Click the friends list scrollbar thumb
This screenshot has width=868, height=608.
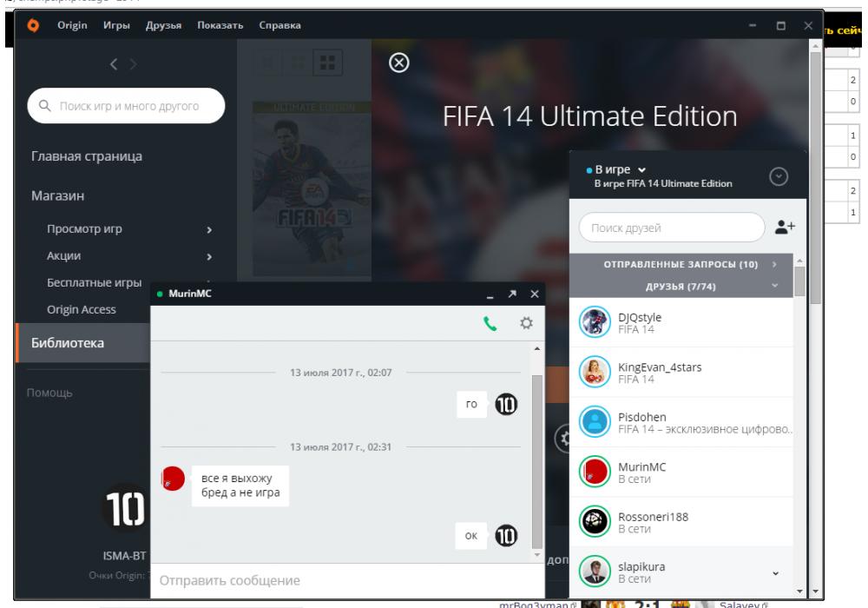pos(799,281)
